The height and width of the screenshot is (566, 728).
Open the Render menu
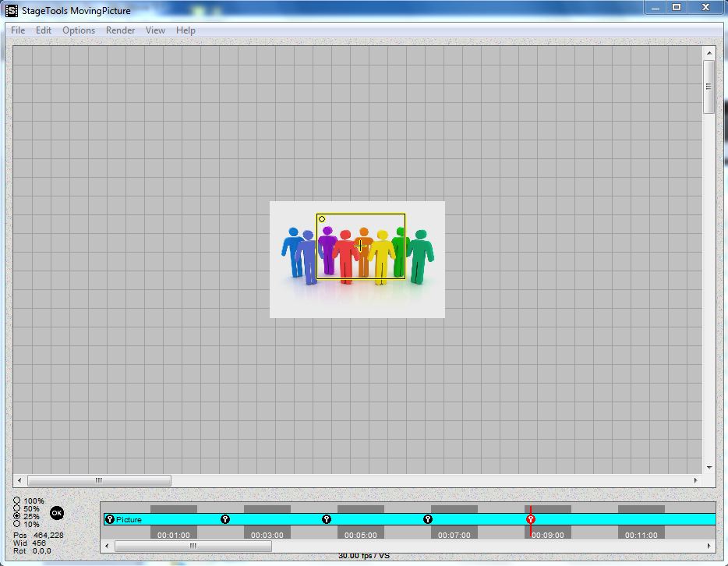click(120, 30)
